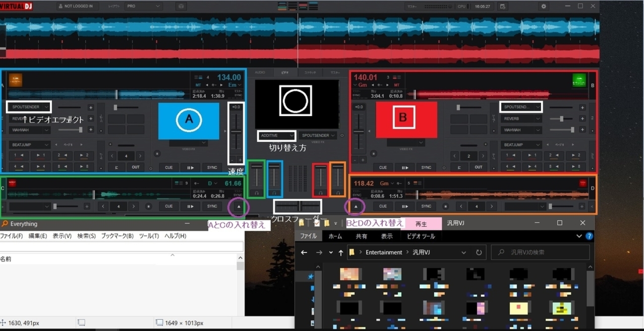This screenshot has width=644, height=331.
Task: Click deck D stop button
Action: 446,206
